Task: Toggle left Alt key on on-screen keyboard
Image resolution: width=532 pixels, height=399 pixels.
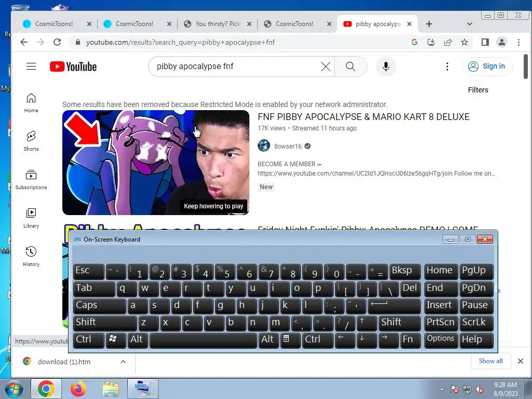Action: click(x=138, y=340)
